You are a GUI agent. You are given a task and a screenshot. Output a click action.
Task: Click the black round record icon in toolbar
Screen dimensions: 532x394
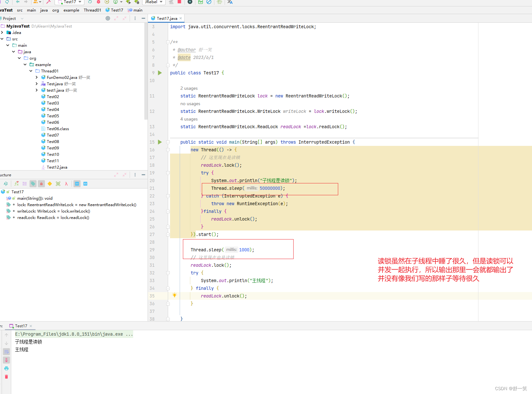(x=190, y=2)
